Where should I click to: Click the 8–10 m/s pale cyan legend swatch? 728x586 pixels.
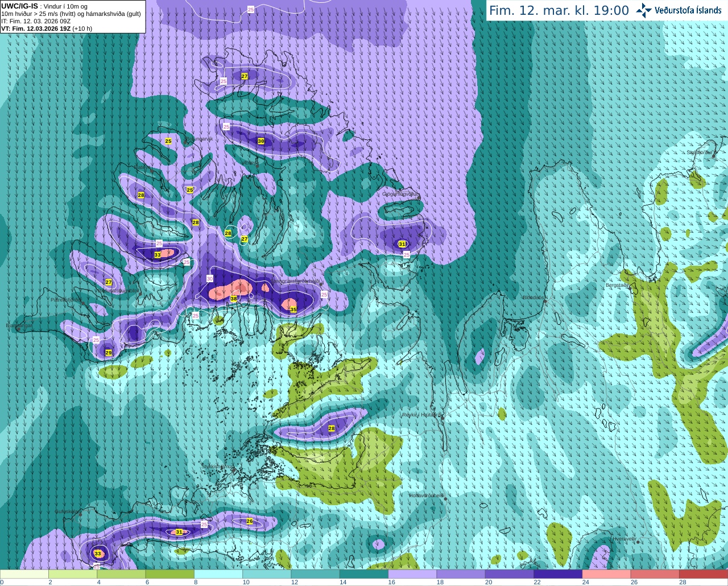click(218, 574)
